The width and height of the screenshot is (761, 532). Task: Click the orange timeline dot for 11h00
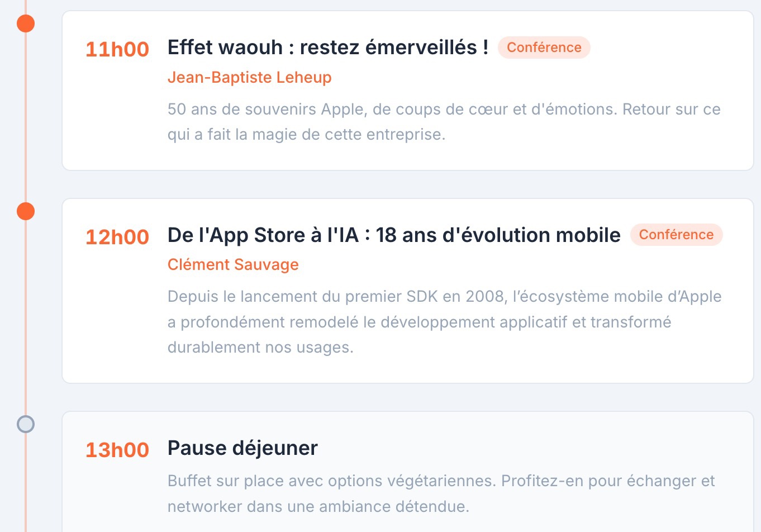click(x=26, y=23)
